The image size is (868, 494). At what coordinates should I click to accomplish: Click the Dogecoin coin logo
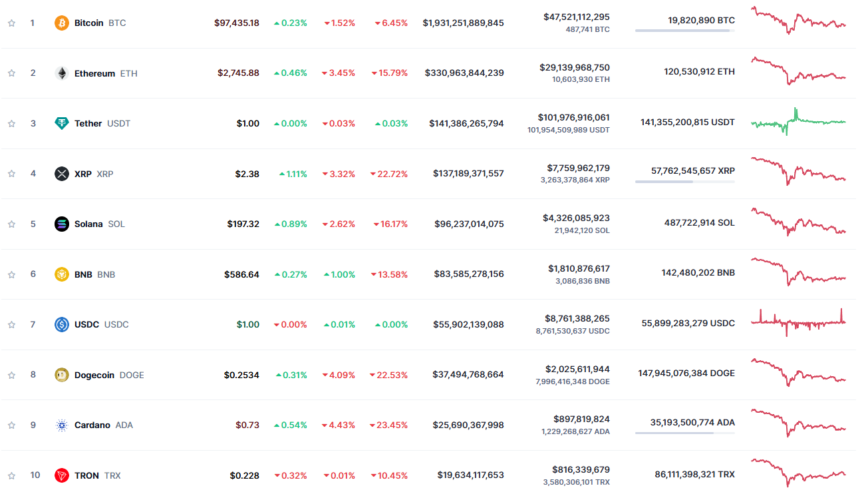(x=62, y=375)
